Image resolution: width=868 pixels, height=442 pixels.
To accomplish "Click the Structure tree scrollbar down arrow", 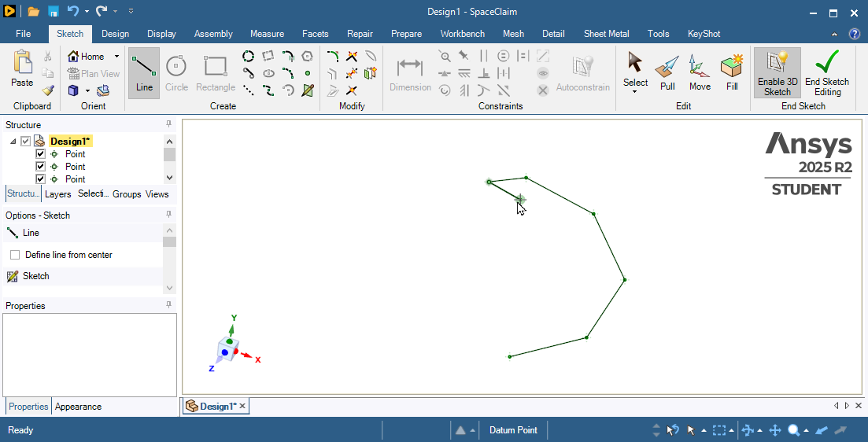I will tap(169, 178).
